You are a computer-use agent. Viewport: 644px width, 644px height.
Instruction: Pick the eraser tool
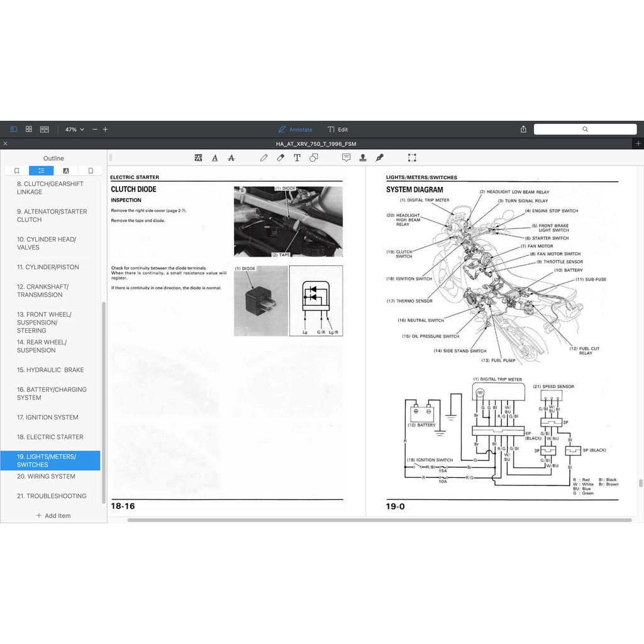(280, 158)
